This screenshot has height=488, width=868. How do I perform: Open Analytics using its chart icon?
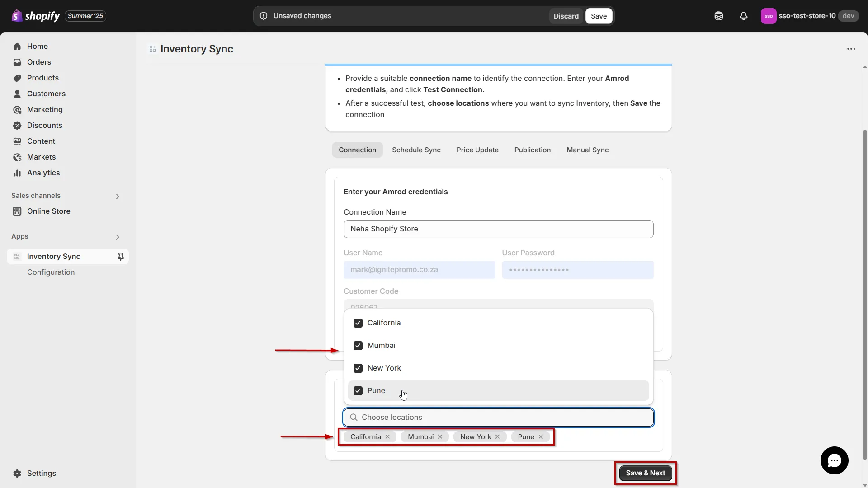pos(17,173)
